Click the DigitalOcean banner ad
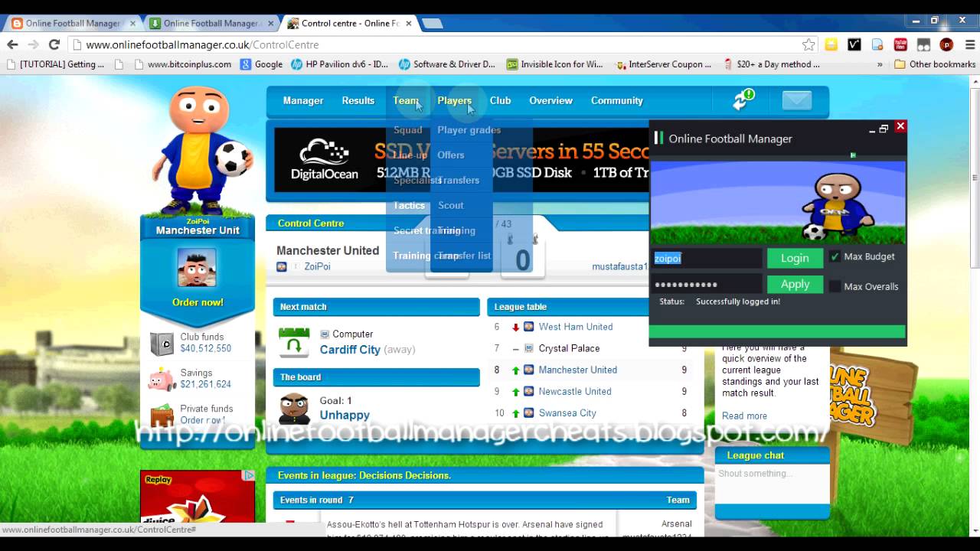This screenshot has height=551, width=980. (x=461, y=160)
